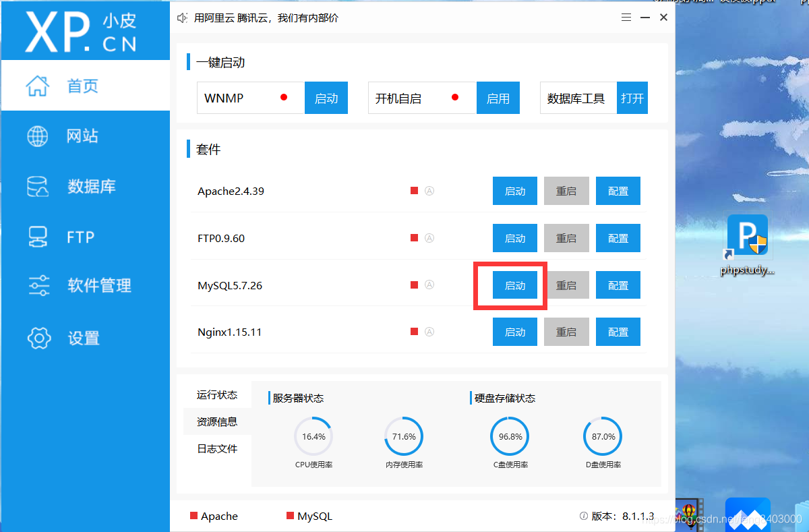This screenshot has height=532, width=809.
Task: Click 打开 to open 数据库工具
Action: tap(632, 98)
